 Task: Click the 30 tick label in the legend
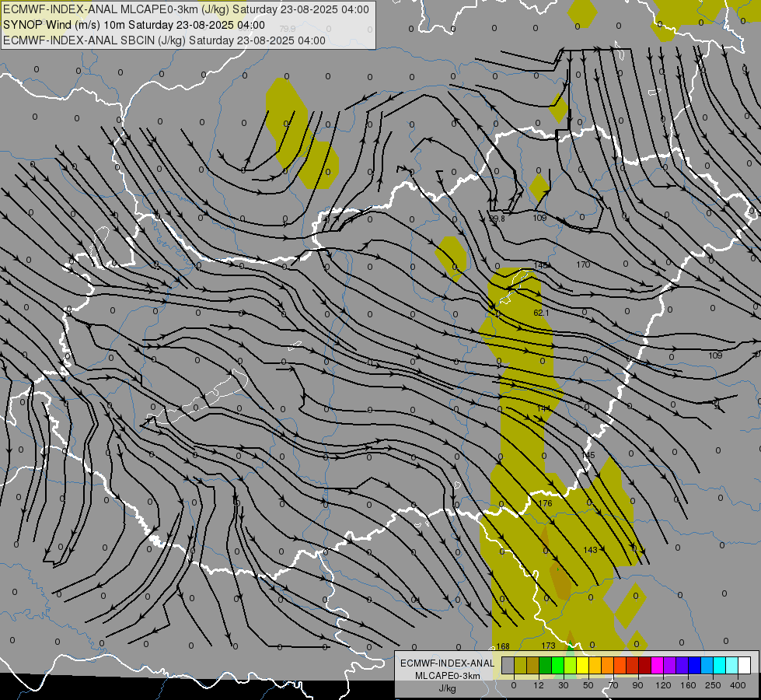564,686
